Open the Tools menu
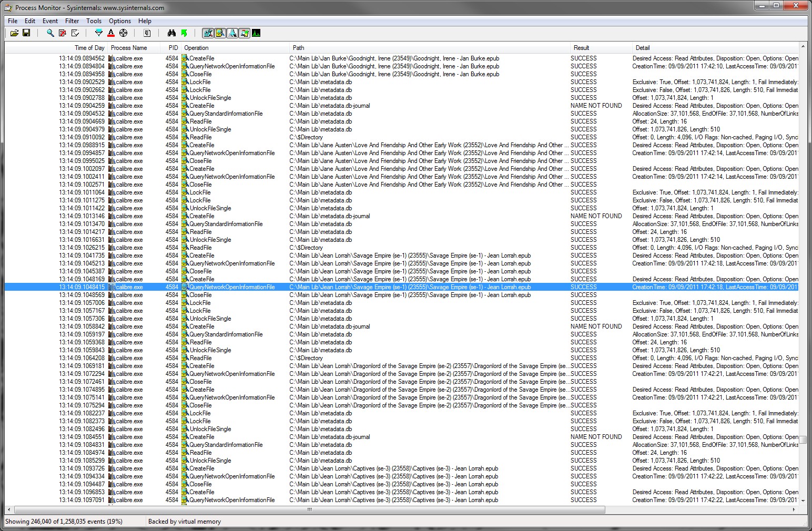812x531 pixels. [94, 21]
